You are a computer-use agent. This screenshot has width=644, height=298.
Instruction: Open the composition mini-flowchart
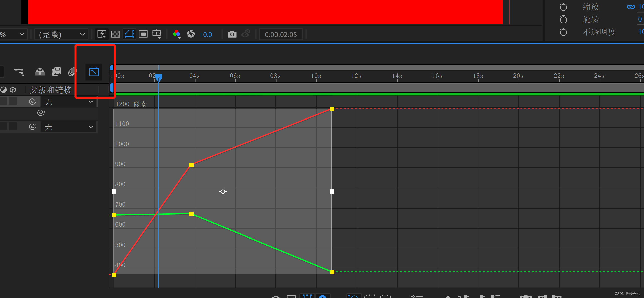coord(19,72)
